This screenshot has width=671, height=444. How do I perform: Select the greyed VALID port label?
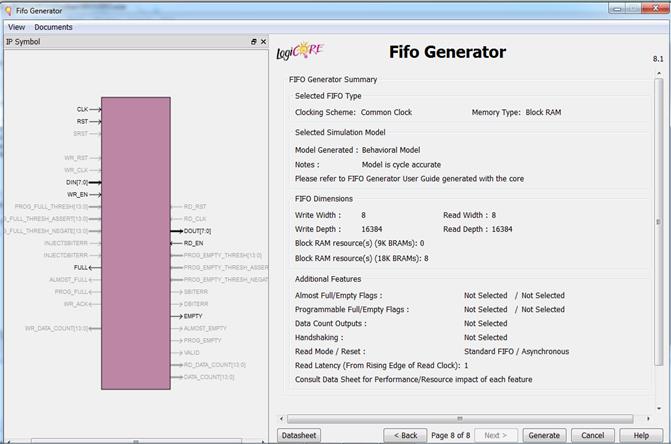click(x=192, y=352)
